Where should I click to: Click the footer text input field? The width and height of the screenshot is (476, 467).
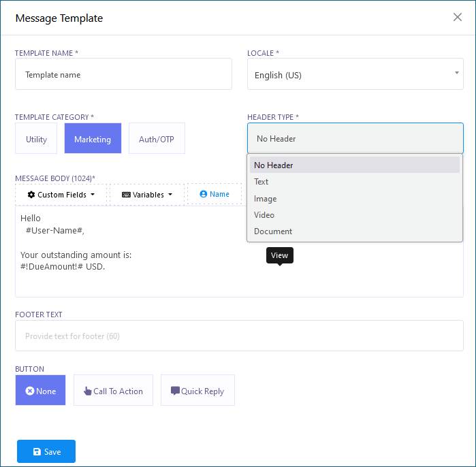[x=239, y=336]
